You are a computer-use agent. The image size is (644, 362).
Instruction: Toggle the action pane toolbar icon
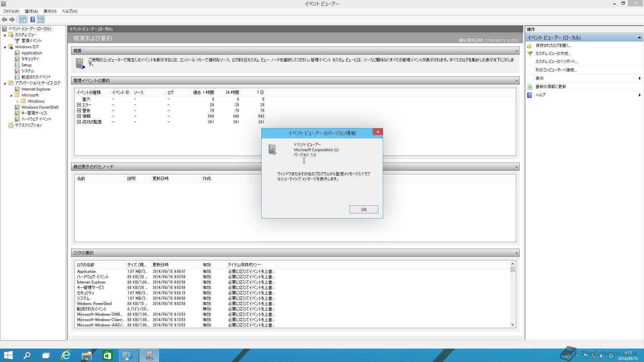tap(41, 19)
